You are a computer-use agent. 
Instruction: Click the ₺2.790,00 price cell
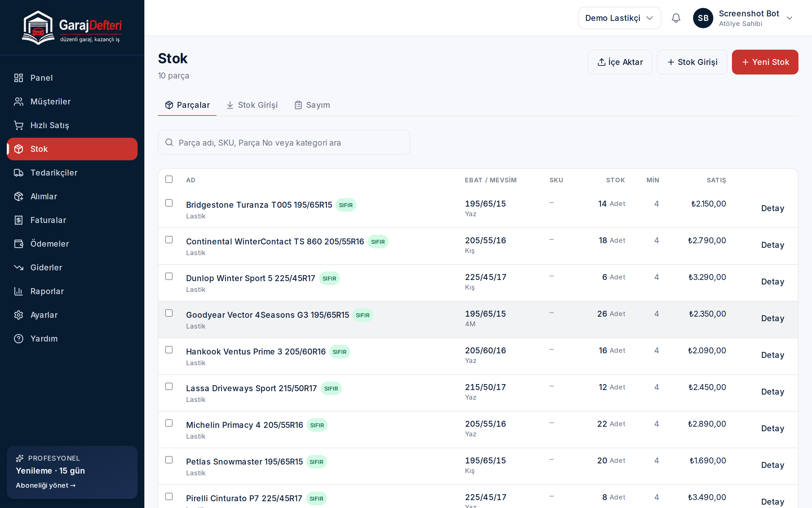tap(707, 240)
